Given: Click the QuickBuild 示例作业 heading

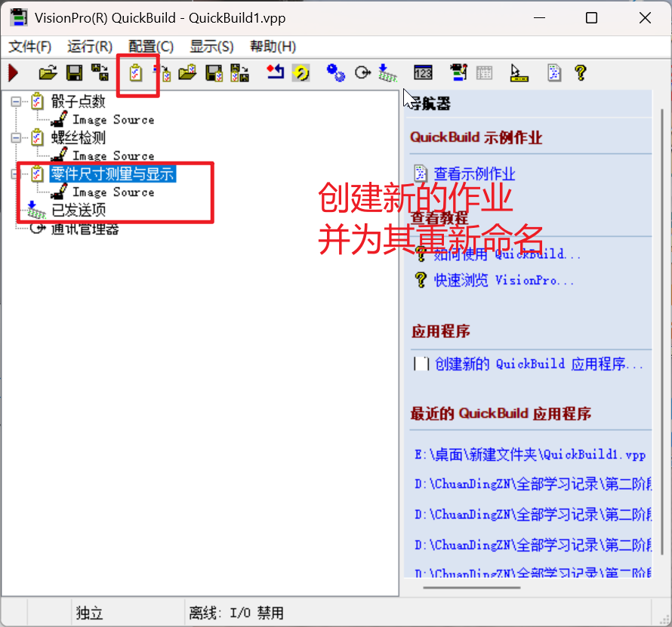Looking at the screenshot, I should point(476,137).
